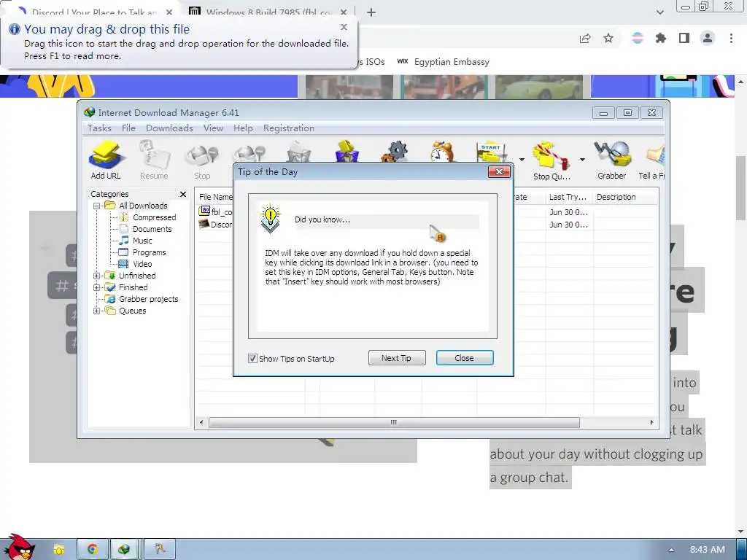The height and width of the screenshot is (560, 747).
Task: Select the Video category
Action: 142,264
